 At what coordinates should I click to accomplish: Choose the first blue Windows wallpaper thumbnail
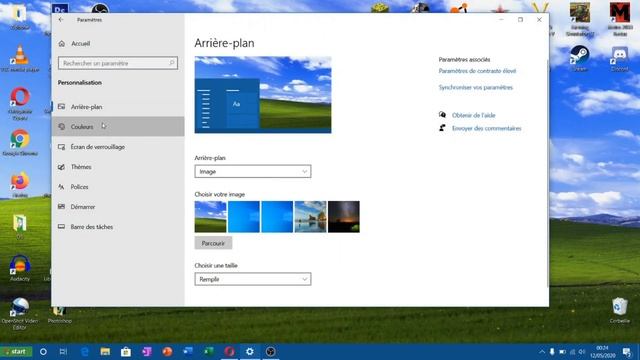coord(244,217)
